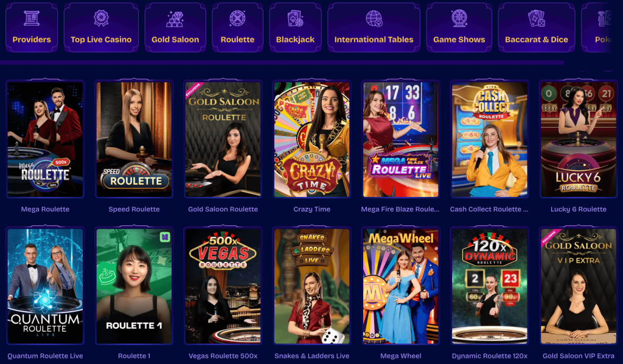This screenshot has width=623, height=364.
Task: Open the Speed Roulette game thumbnail
Action: click(134, 139)
